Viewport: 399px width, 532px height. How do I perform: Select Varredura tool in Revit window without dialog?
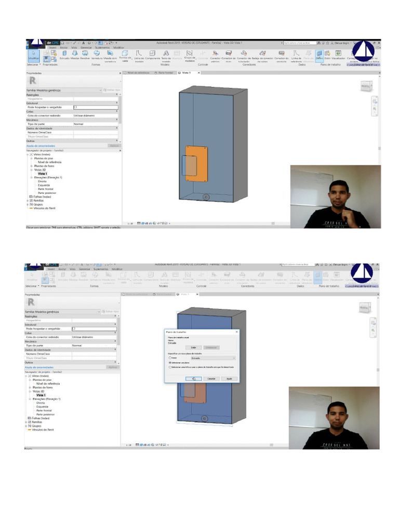pos(97,55)
